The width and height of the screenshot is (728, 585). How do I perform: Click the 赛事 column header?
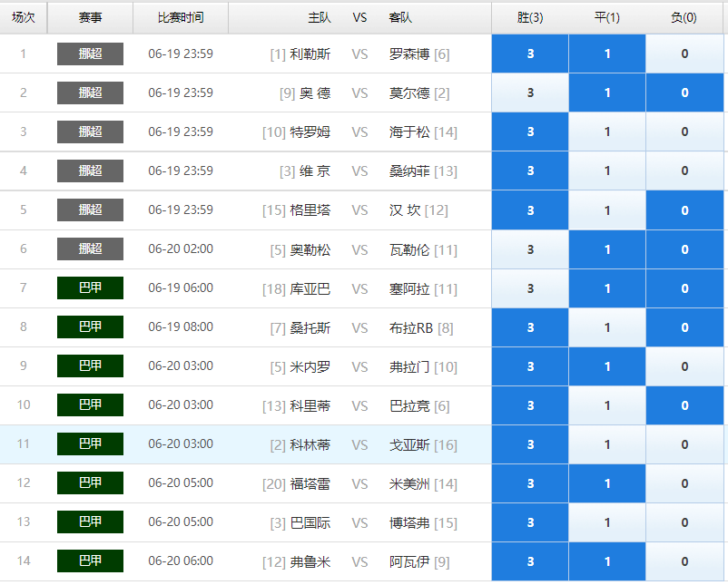(x=90, y=17)
